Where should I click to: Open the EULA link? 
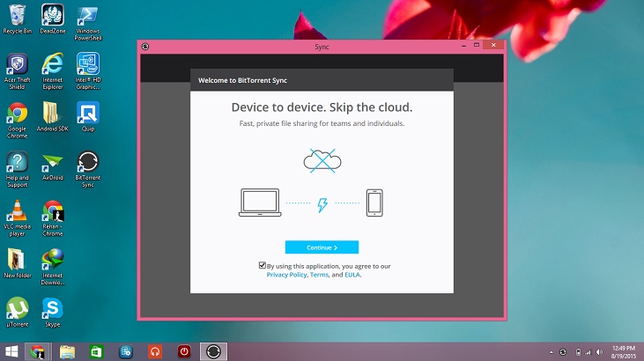click(352, 275)
